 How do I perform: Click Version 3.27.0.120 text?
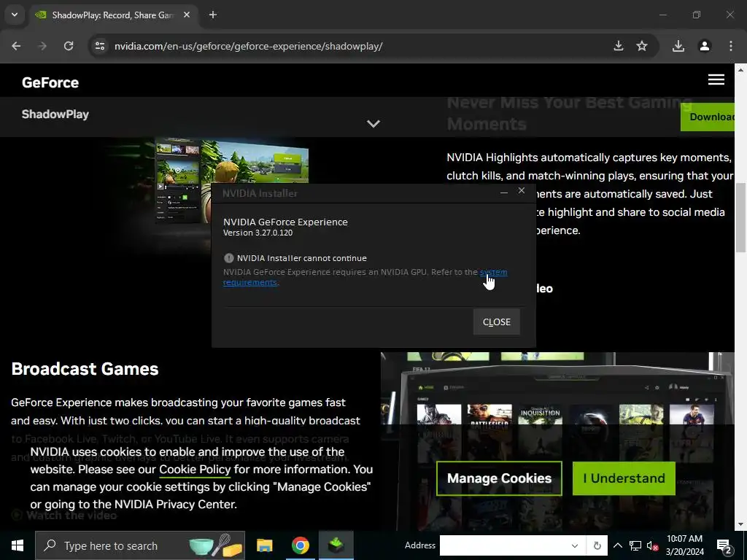click(x=258, y=233)
